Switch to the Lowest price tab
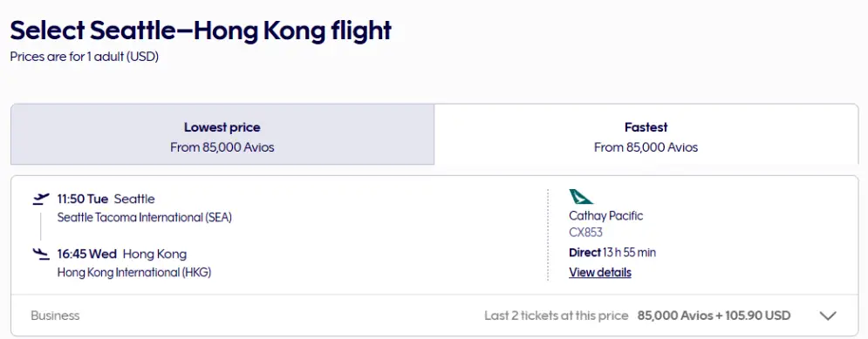Image resolution: width=868 pixels, height=339 pixels. coord(222,134)
